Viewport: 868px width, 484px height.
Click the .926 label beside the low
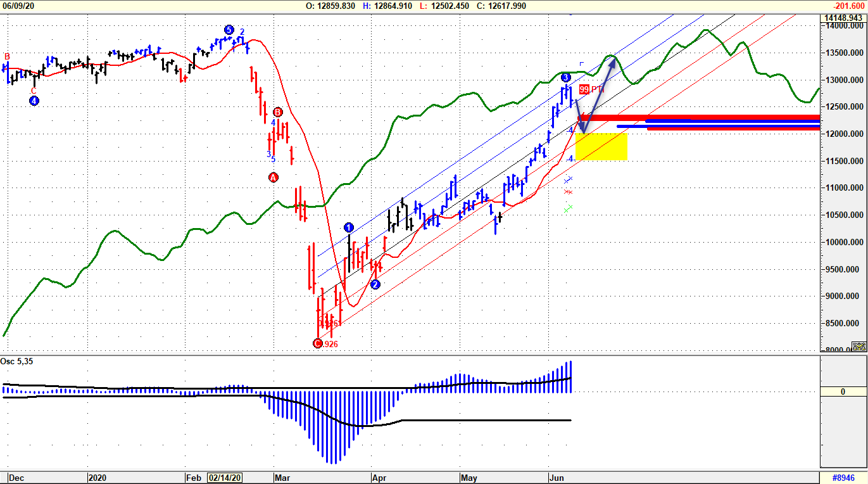pyautogui.click(x=330, y=344)
